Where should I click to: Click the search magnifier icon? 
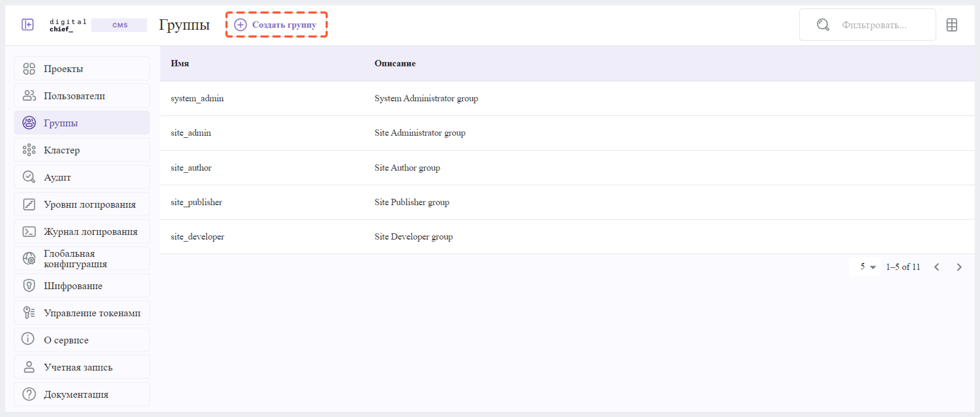click(x=823, y=25)
